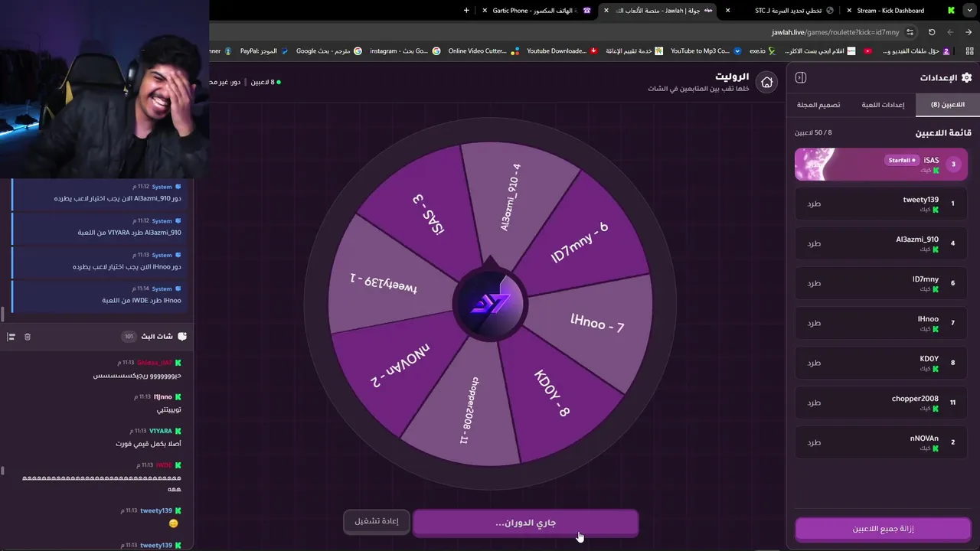Go to the Jawlah home icon

point(766,83)
